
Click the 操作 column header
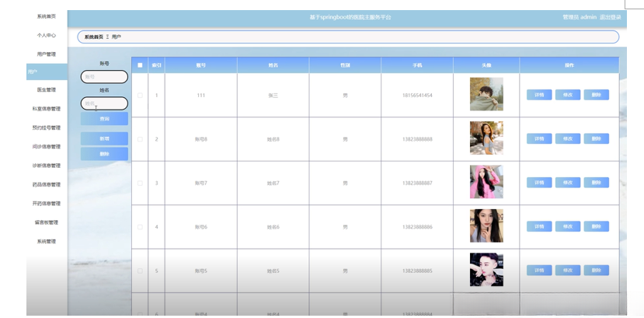point(569,65)
